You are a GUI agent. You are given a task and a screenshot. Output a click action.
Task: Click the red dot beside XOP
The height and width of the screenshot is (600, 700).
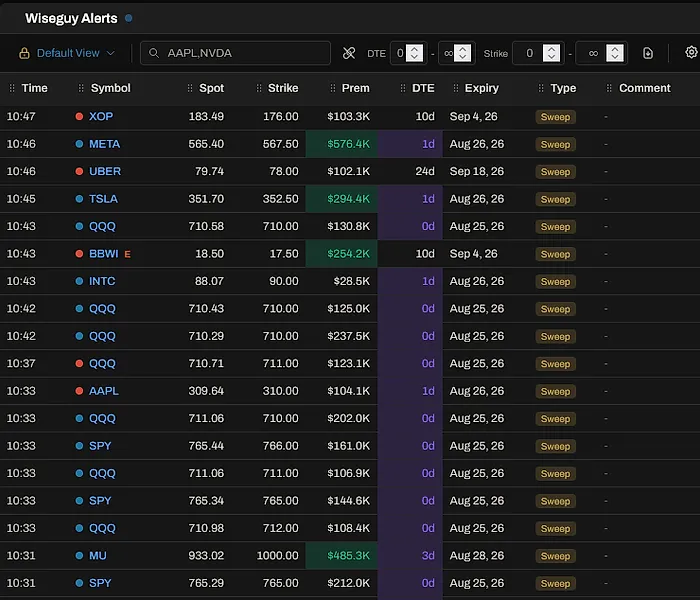tap(79, 117)
